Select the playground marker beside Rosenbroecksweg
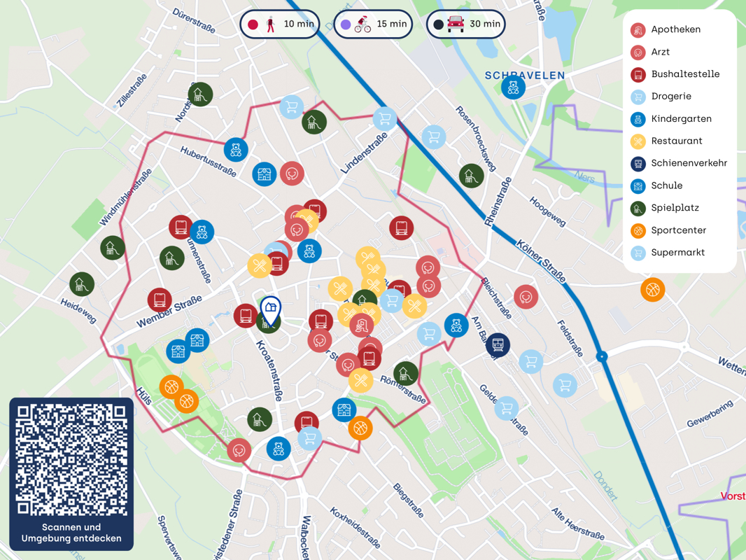 tap(471, 176)
